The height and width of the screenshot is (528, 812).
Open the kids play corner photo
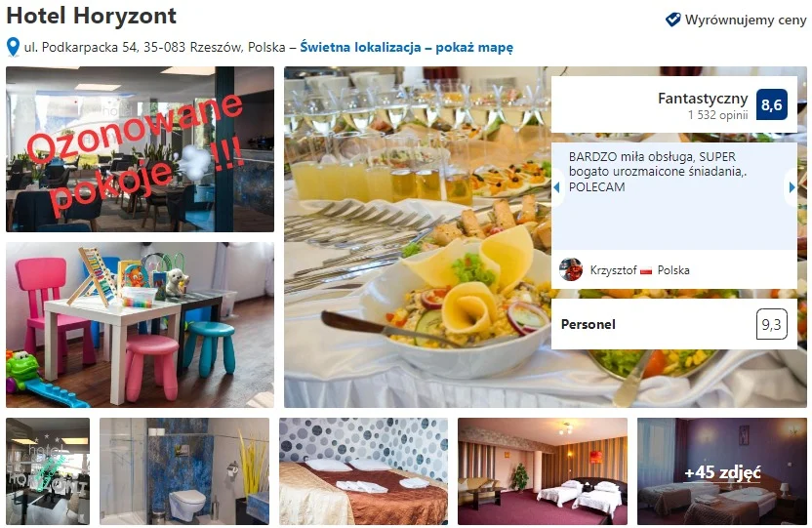(140, 325)
